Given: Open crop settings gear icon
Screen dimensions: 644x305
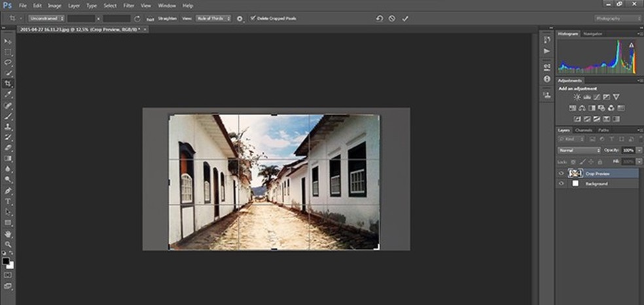Looking at the screenshot, I should [240, 18].
